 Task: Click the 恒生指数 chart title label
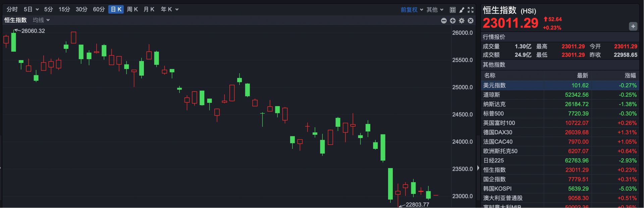tap(15, 20)
